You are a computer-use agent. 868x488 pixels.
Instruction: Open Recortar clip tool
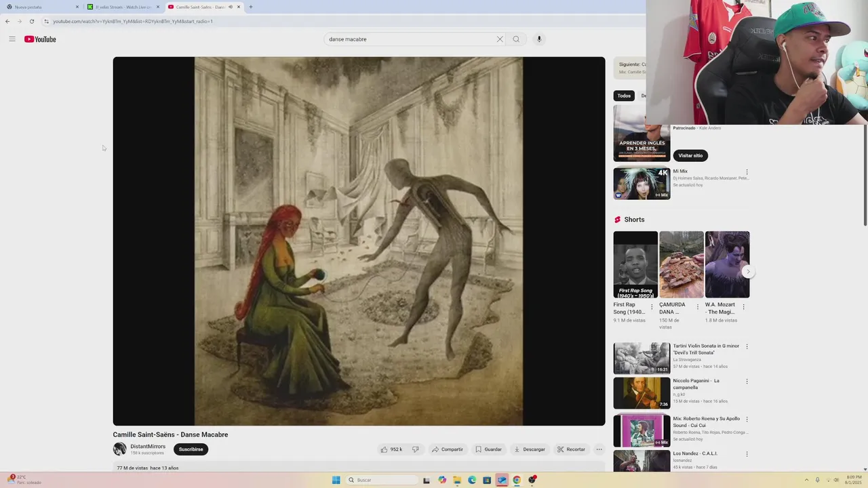click(571, 449)
